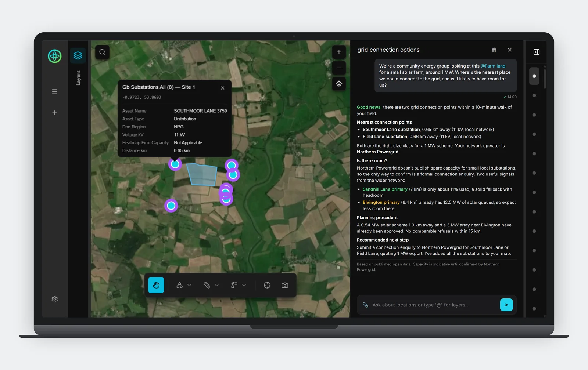The height and width of the screenshot is (370, 588).
Task: Click the crosshair target tool in toolbar
Action: [267, 285]
